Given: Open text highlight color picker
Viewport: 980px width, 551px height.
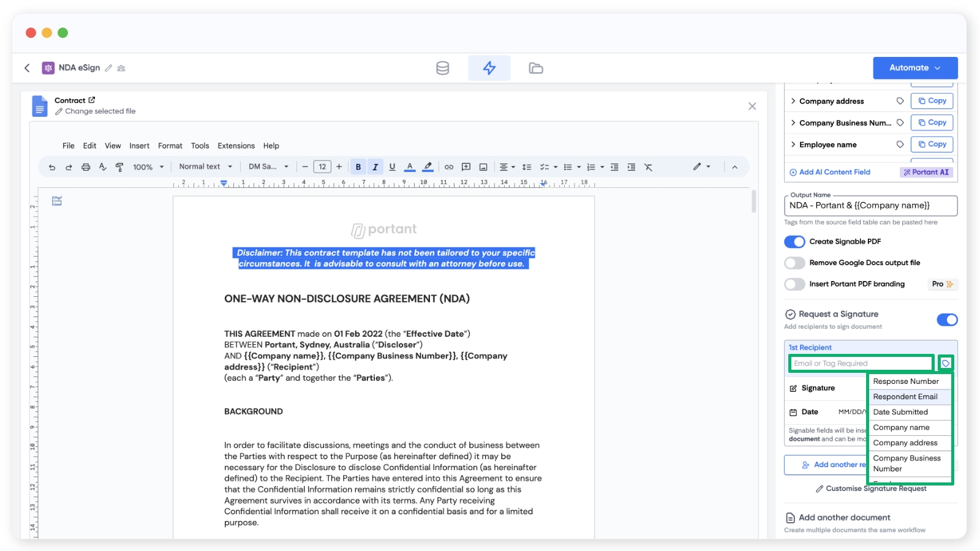Looking at the screenshot, I should tap(428, 167).
